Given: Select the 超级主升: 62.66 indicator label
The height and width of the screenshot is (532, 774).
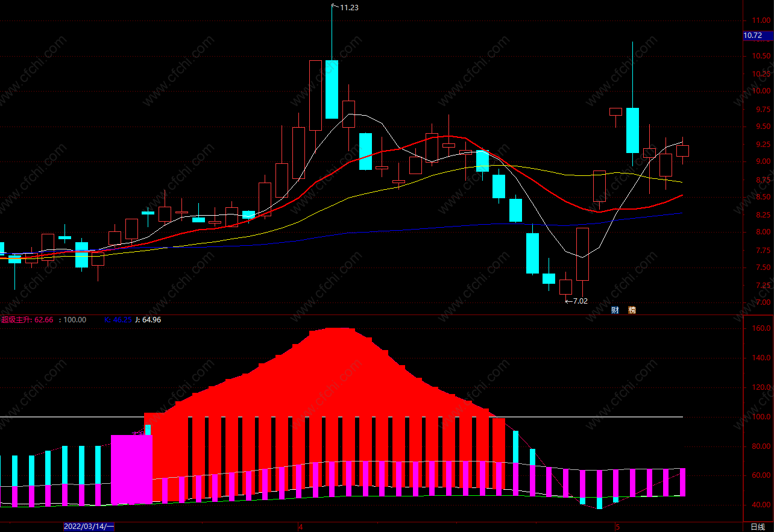Looking at the screenshot, I should coord(27,320).
